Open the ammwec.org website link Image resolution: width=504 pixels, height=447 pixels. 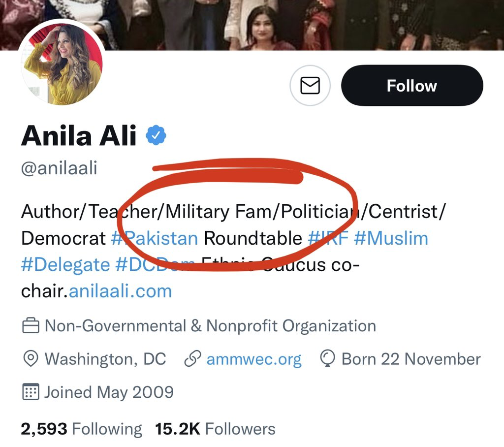254,359
